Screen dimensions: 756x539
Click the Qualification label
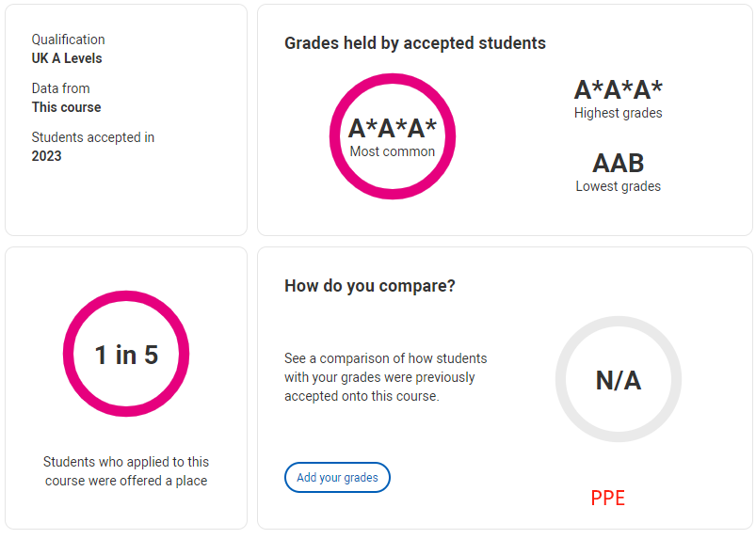[68, 40]
